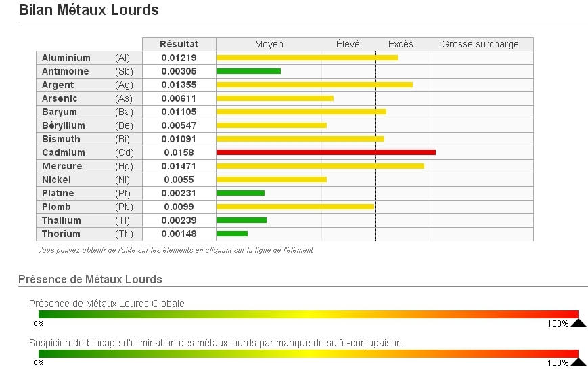
Task: Click the Bismuth result value 0.01091
Action: click(179, 139)
